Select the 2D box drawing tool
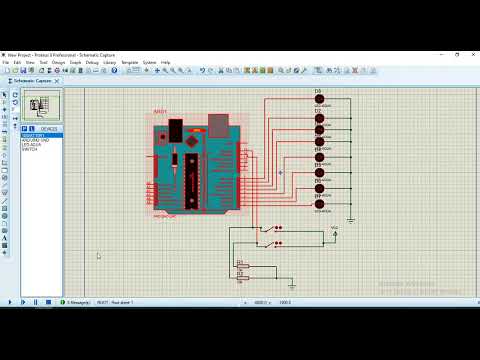This screenshot has height=360, width=480. [x=4, y=208]
